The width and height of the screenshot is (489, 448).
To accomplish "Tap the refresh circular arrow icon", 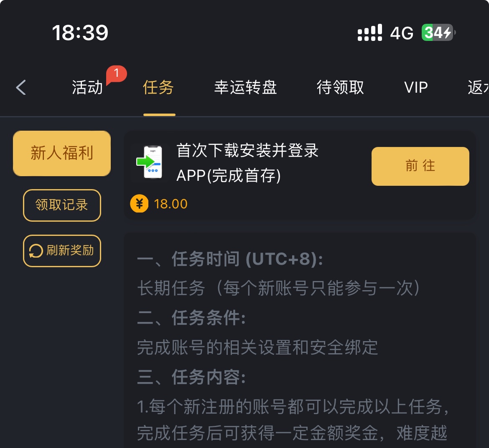I will (x=36, y=251).
